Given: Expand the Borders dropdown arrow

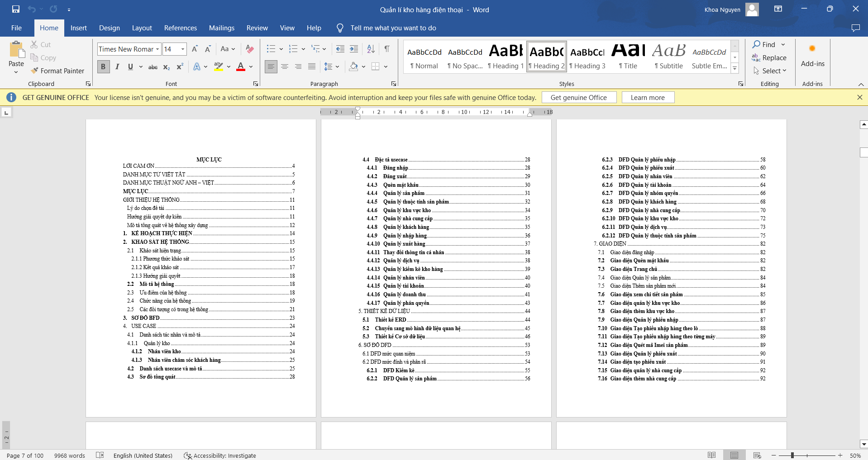Looking at the screenshot, I should tap(386, 67).
